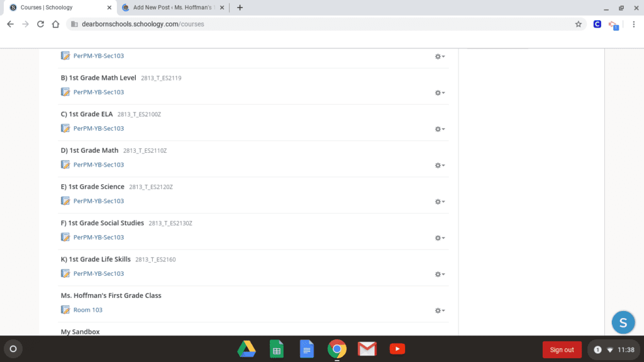Click the F) 1st Grade Social Studies heading

103,223
